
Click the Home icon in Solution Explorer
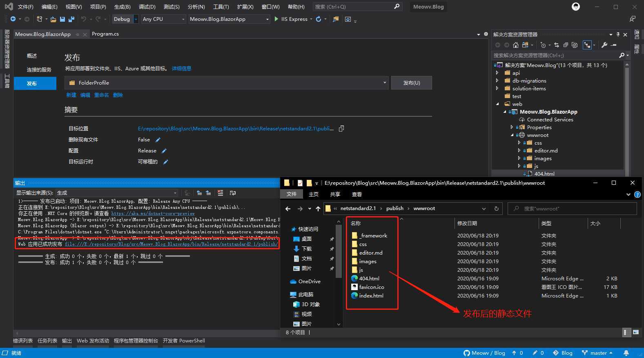(x=516, y=45)
